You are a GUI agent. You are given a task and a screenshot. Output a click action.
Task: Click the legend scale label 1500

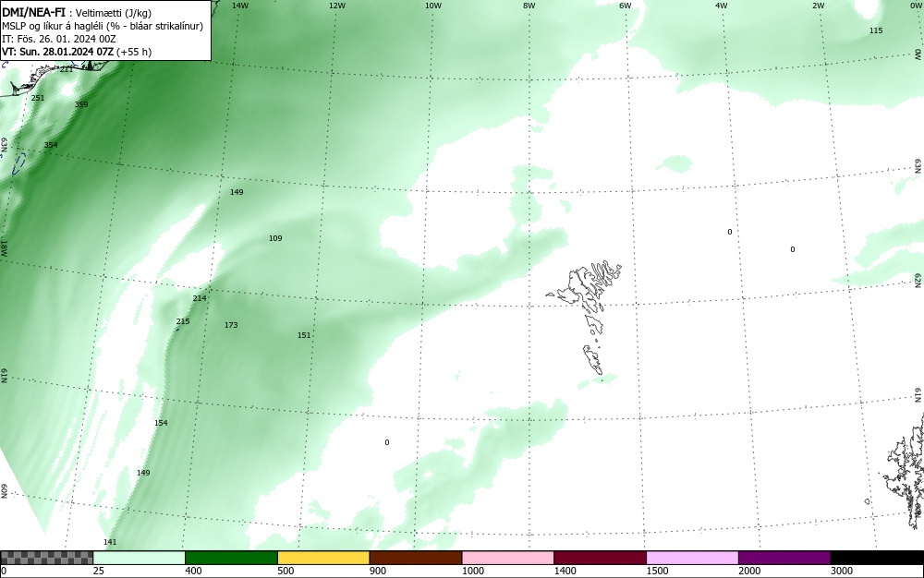click(658, 571)
